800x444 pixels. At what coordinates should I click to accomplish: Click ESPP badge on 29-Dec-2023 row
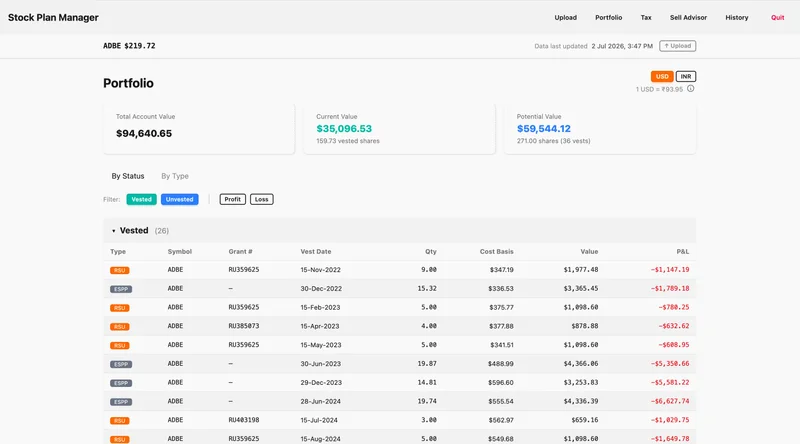(x=121, y=383)
